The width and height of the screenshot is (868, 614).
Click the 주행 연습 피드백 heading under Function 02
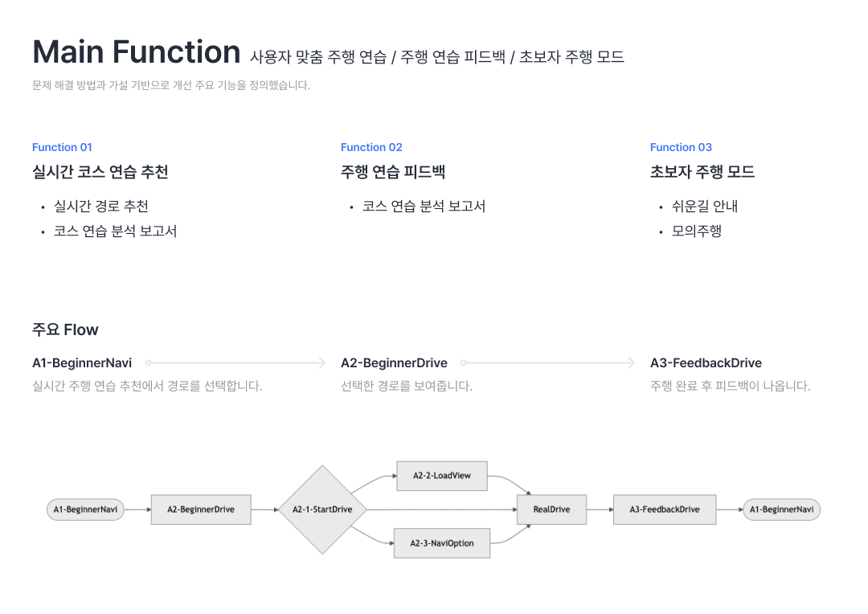393,172
